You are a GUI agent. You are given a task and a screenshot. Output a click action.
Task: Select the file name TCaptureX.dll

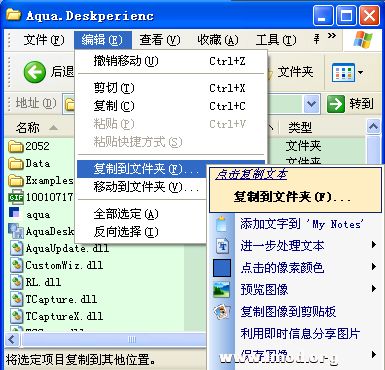click(64, 316)
